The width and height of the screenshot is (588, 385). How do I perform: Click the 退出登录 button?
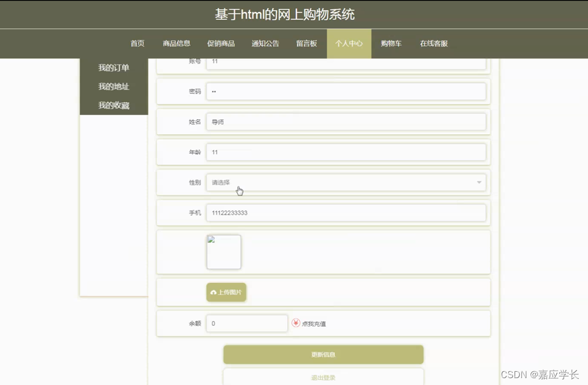click(x=323, y=377)
